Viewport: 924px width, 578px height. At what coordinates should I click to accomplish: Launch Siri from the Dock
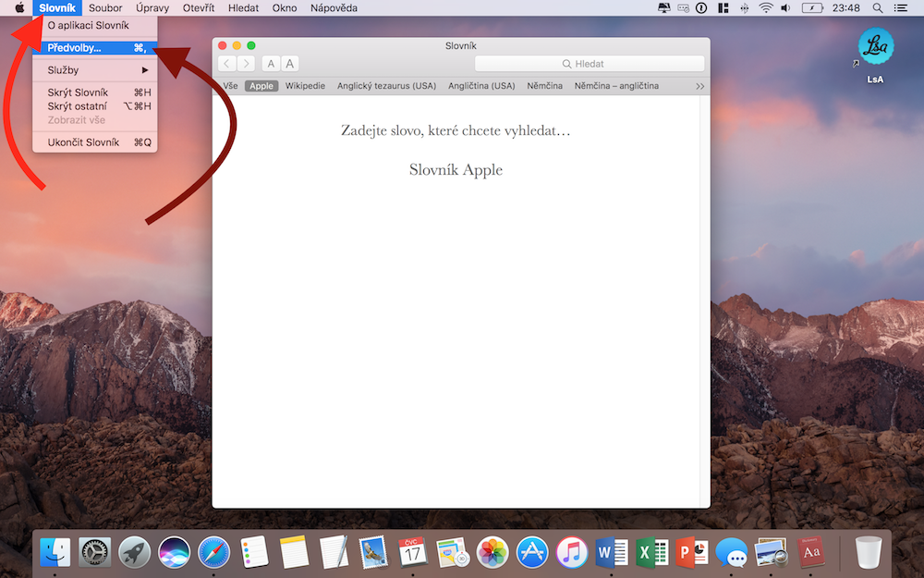pyautogui.click(x=175, y=553)
